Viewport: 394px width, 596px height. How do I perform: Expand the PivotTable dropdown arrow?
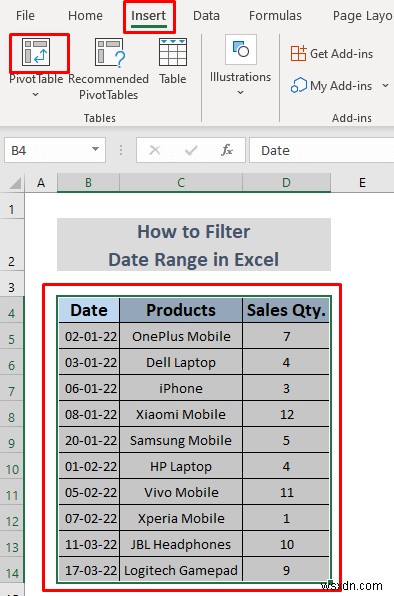pyautogui.click(x=36, y=94)
